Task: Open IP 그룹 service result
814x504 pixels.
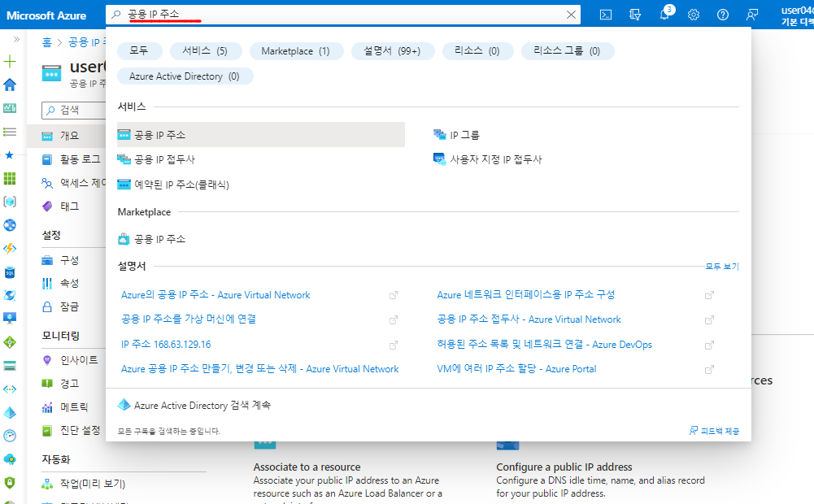Action: coord(457,135)
